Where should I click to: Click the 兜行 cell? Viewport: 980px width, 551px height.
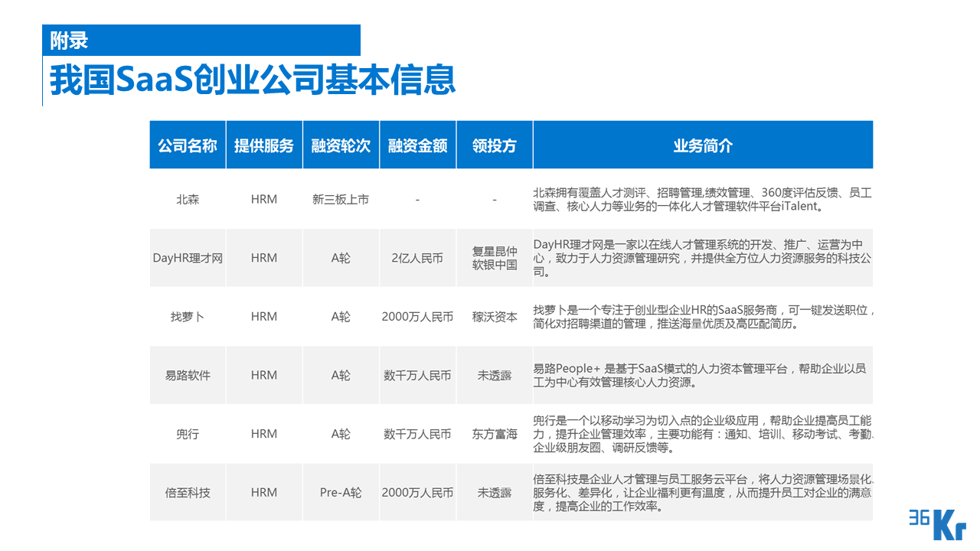click(188, 433)
